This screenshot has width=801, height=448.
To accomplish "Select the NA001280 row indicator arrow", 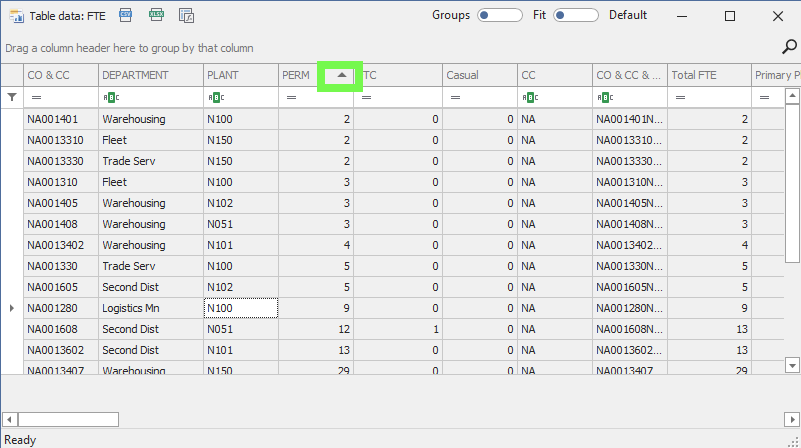I will point(12,308).
